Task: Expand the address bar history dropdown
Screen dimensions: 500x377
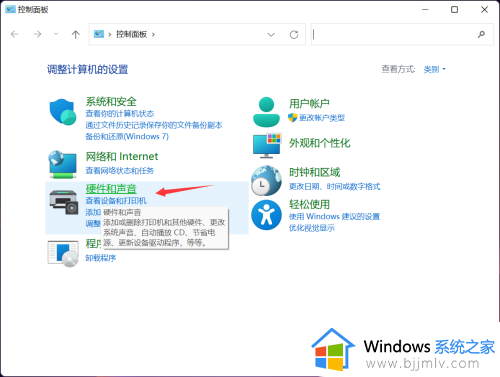Action: tap(271, 34)
